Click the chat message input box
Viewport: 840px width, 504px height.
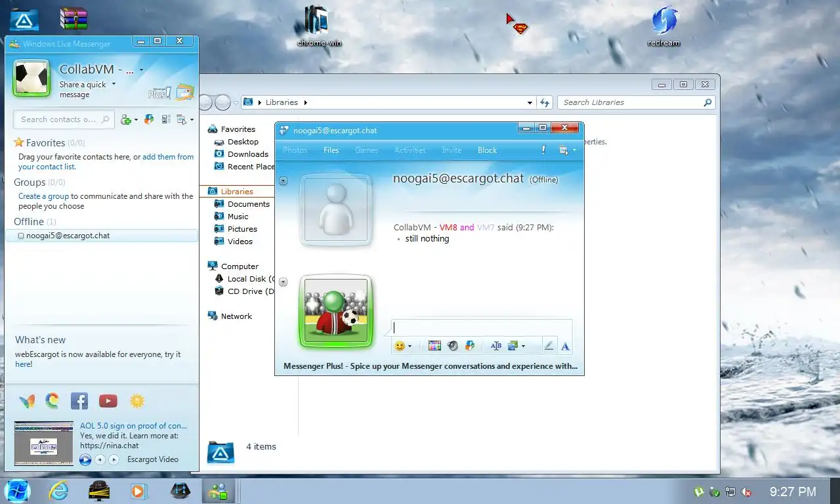coord(482,327)
